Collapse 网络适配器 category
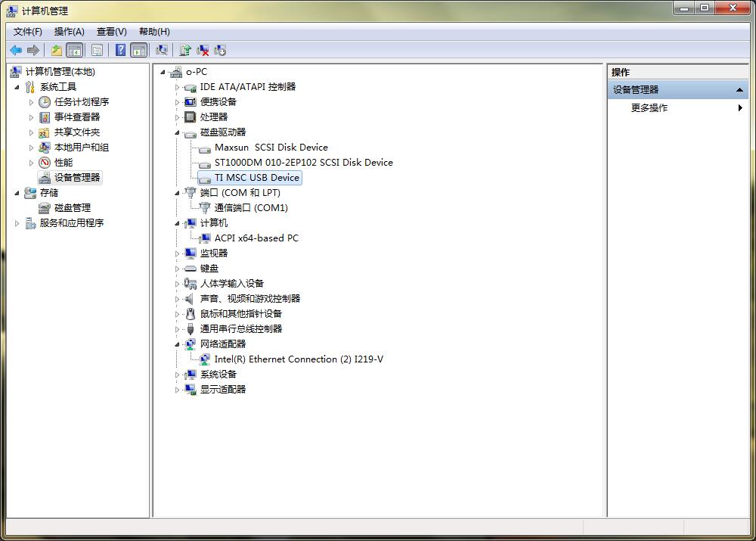 [177, 344]
